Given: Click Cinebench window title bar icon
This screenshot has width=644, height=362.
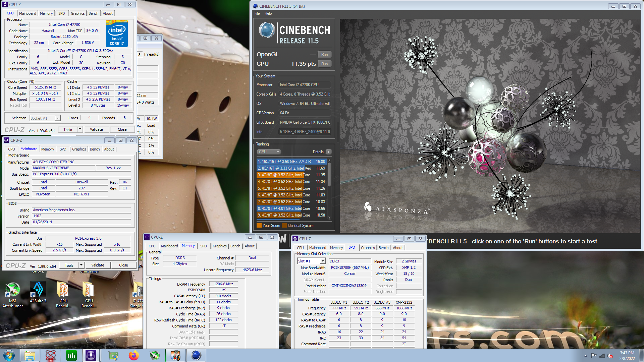Looking at the screenshot, I should click(255, 6).
